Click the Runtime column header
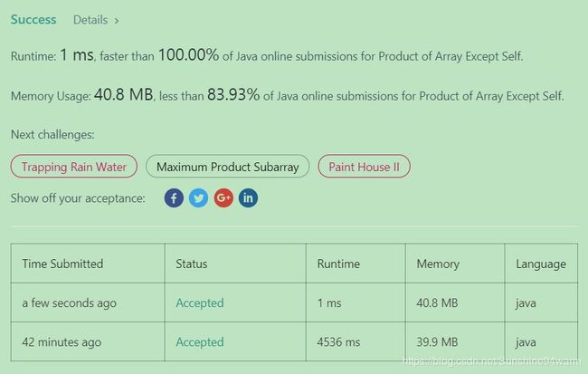Screen dimensions: 588x374 pyautogui.click(x=338, y=264)
